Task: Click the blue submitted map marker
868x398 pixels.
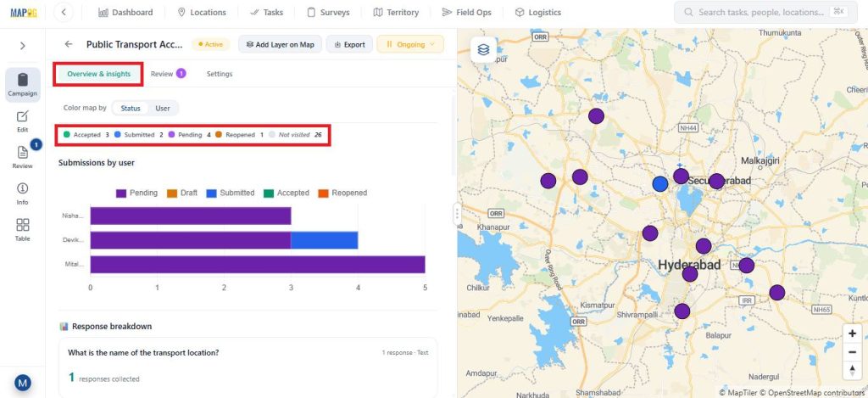Action: (x=659, y=184)
